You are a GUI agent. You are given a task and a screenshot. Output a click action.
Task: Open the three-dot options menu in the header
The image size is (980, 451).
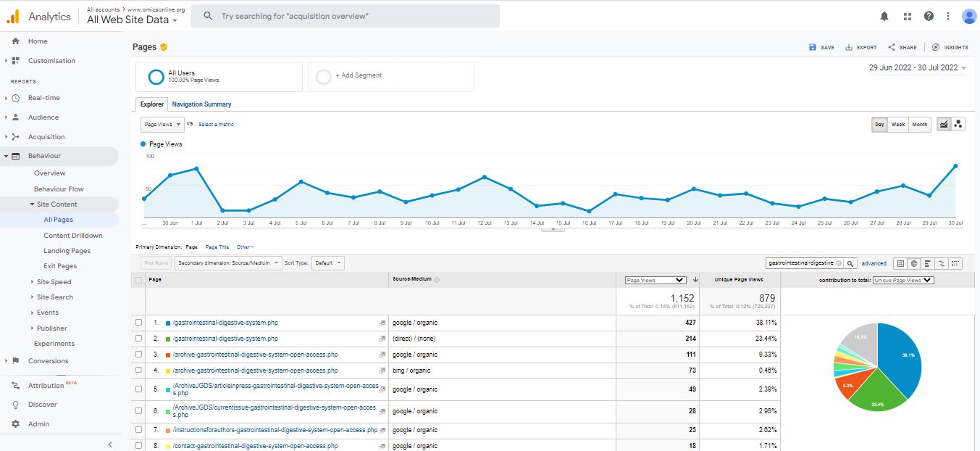point(947,16)
